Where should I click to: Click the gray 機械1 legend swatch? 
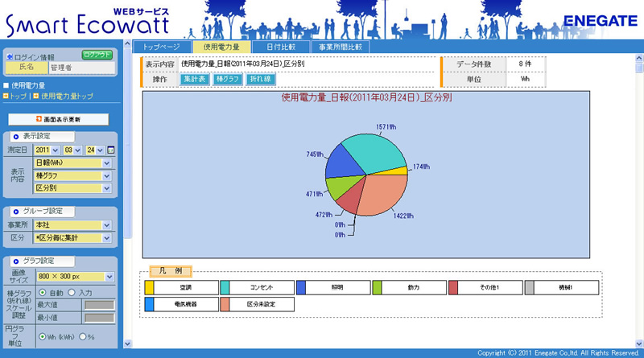(x=530, y=287)
